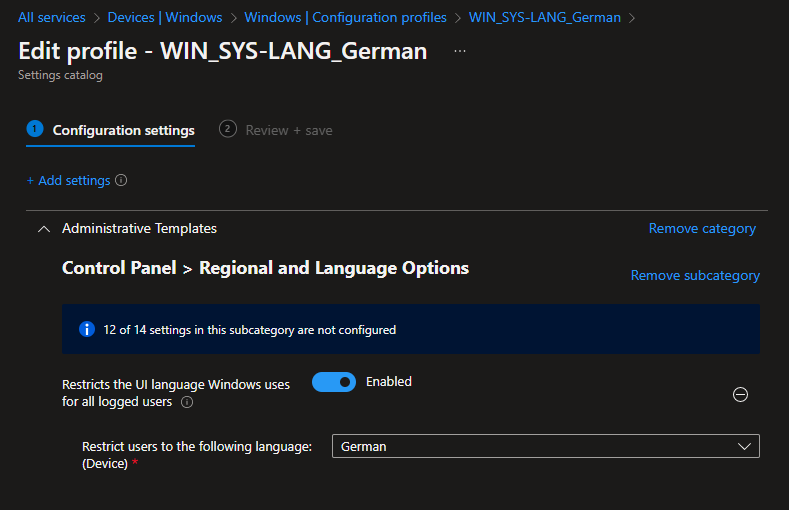
Task: Open the German language dropdown
Action: [545, 446]
